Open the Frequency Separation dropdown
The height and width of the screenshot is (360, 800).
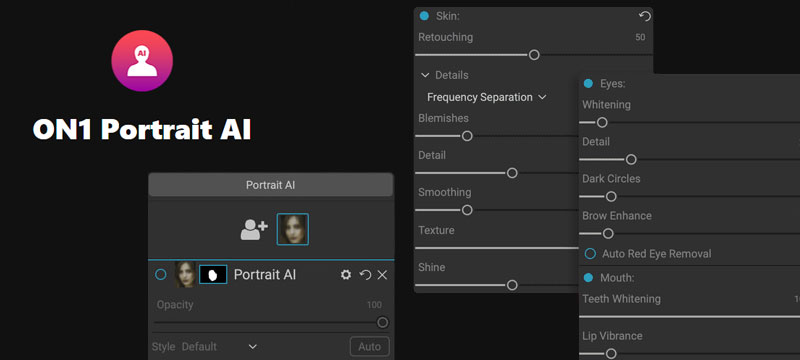point(487,97)
